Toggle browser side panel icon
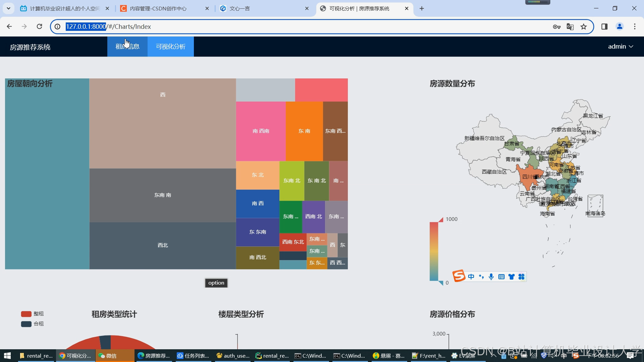Viewport: 644px width, 362px height. coord(604,26)
